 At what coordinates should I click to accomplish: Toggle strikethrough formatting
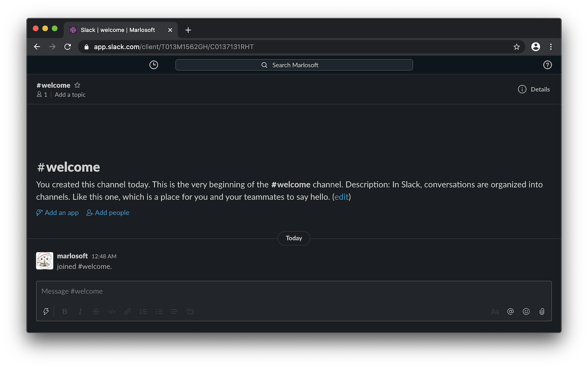coord(96,311)
